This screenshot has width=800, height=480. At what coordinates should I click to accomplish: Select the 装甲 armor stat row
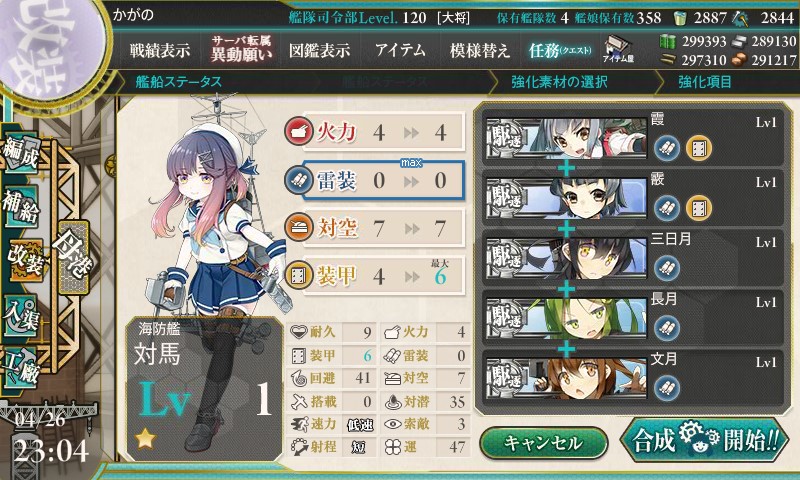tap(375, 276)
